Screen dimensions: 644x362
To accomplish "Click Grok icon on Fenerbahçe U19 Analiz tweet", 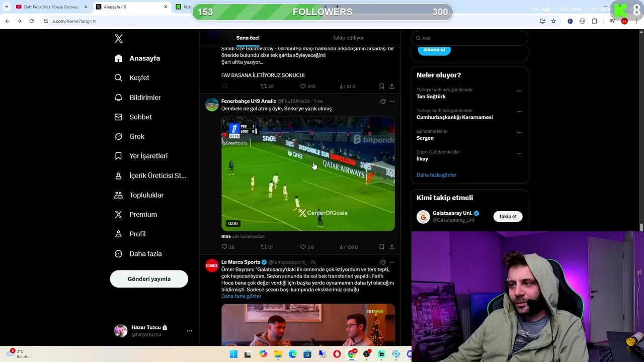I will pos(383,102).
